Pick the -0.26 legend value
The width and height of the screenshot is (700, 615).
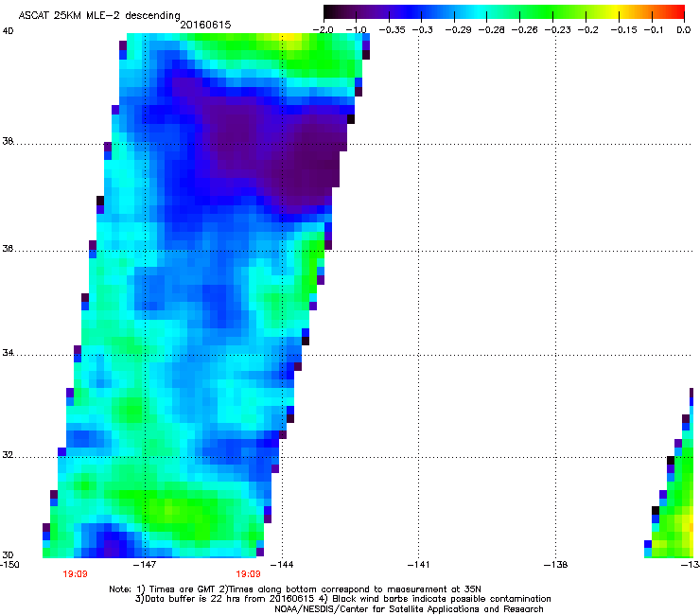(x=524, y=30)
